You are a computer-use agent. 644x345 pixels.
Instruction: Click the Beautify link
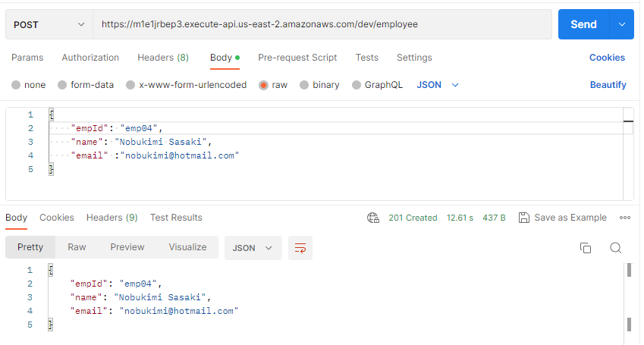click(608, 85)
